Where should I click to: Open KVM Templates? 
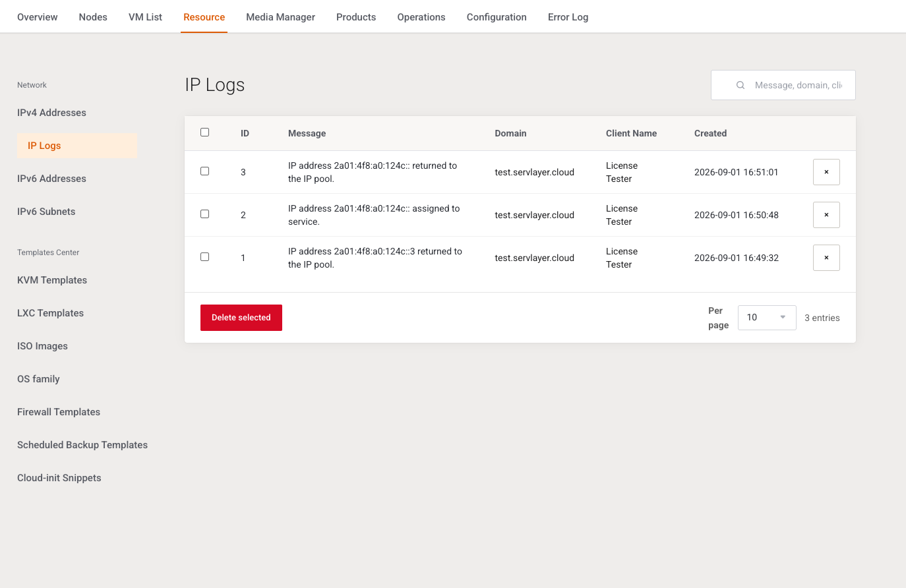click(x=52, y=280)
